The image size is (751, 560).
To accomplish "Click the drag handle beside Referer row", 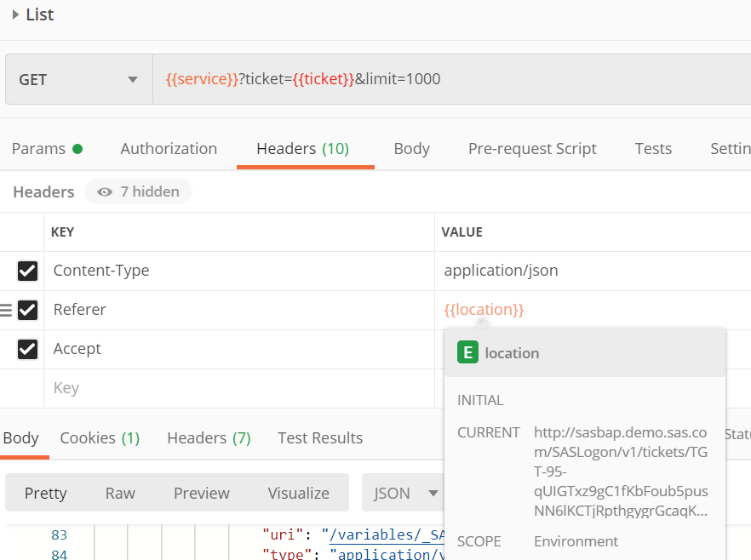I will click(x=6, y=310).
